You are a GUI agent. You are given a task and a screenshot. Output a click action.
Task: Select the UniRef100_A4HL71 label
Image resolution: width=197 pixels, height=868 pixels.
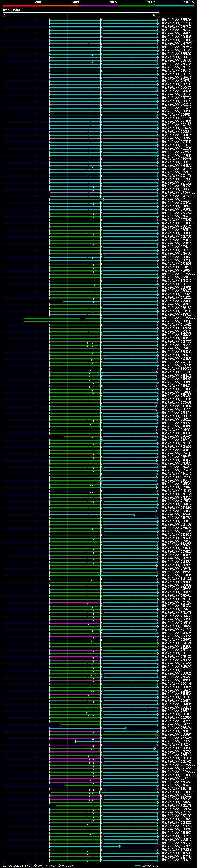(176, 375)
